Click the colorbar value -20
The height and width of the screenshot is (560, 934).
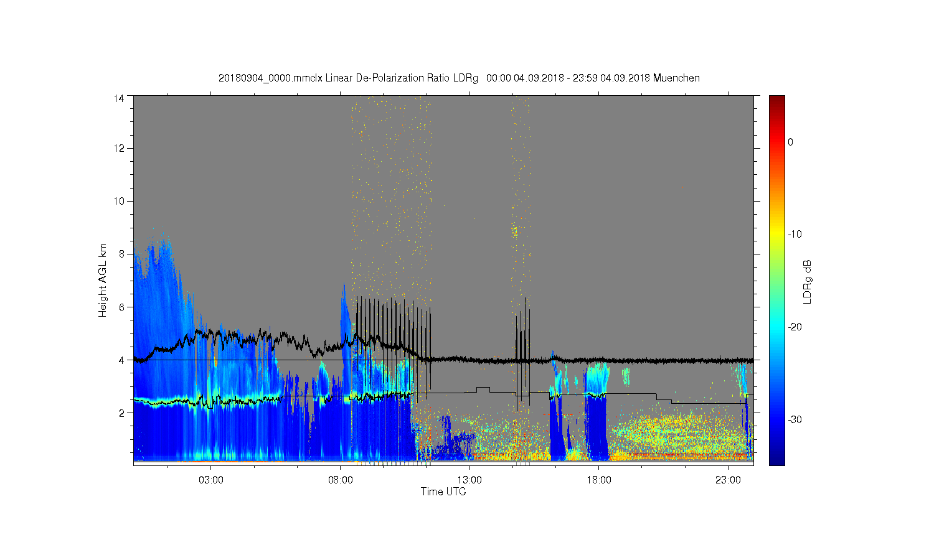[x=795, y=327]
